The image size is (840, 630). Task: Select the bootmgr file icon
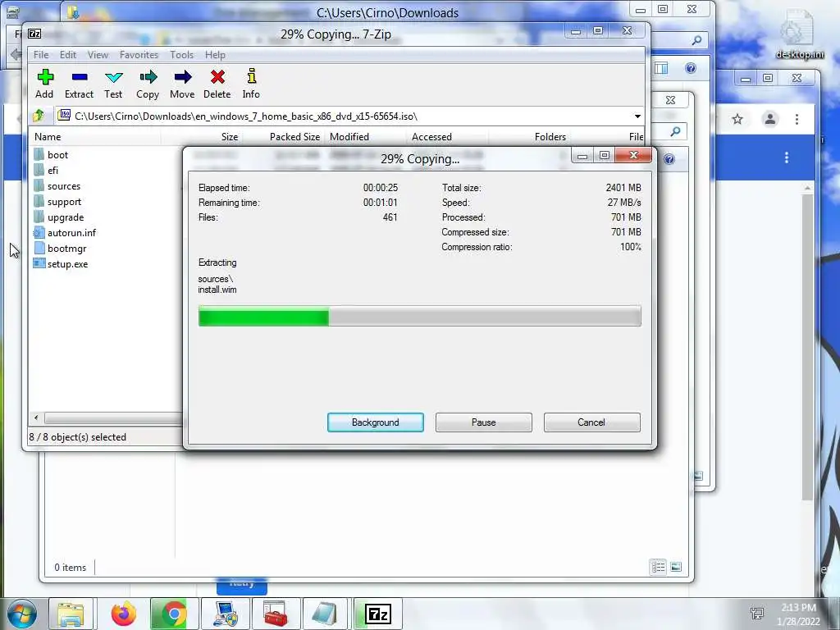(x=39, y=248)
